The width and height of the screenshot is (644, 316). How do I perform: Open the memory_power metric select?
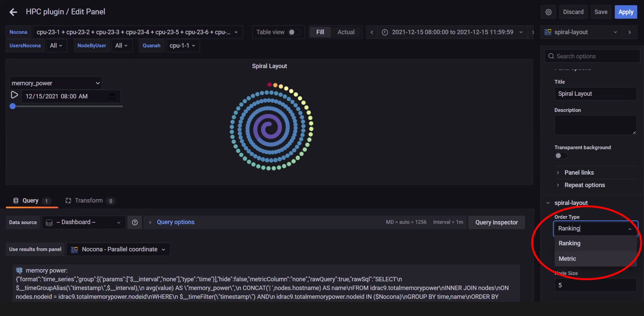tap(55, 83)
